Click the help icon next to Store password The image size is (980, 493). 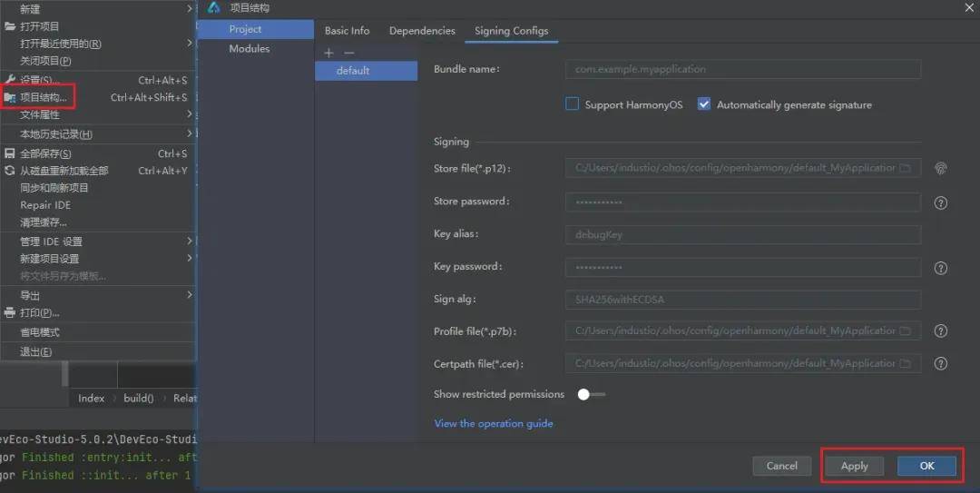point(941,202)
